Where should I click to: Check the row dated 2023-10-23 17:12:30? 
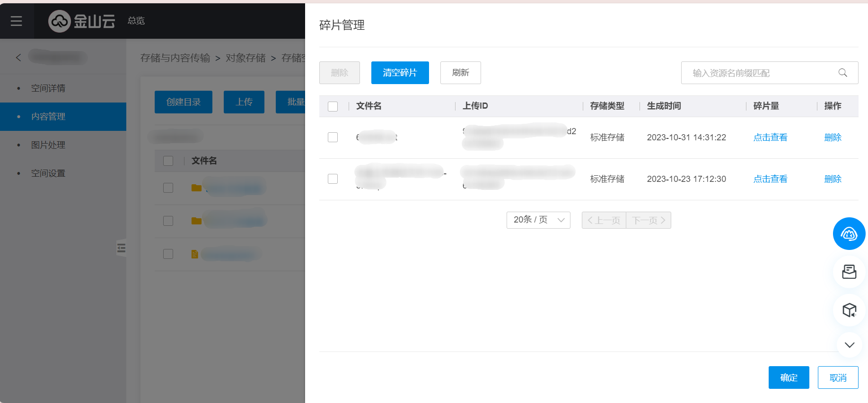coord(333,179)
